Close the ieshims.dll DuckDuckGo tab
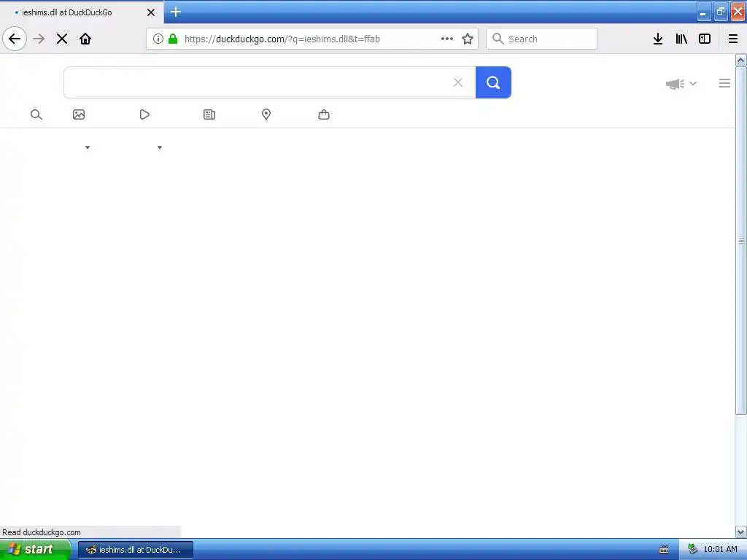 151,12
